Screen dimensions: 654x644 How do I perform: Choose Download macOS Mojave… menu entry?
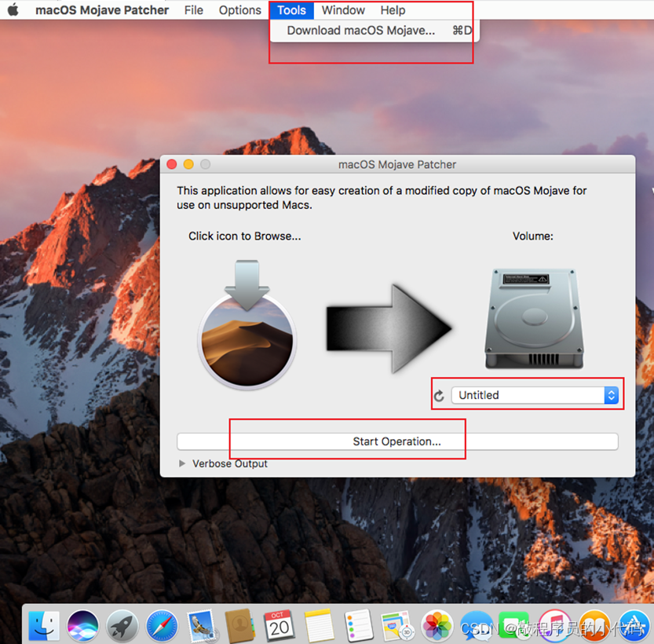click(374, 31)
